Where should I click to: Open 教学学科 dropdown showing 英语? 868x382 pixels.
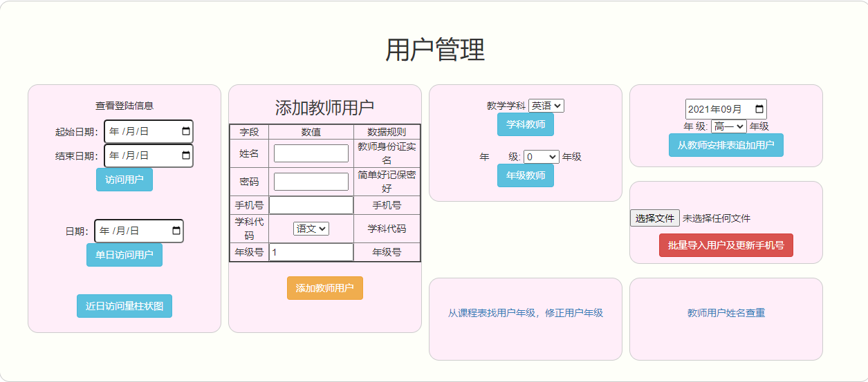click(x=546, y=106)
